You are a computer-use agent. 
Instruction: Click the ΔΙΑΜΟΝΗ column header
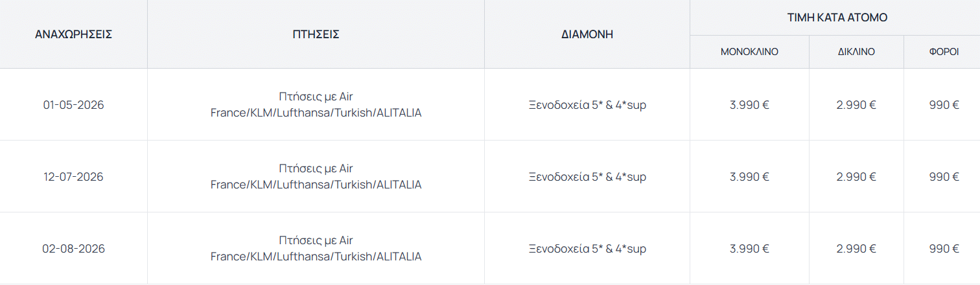click(x=587, y=34)
